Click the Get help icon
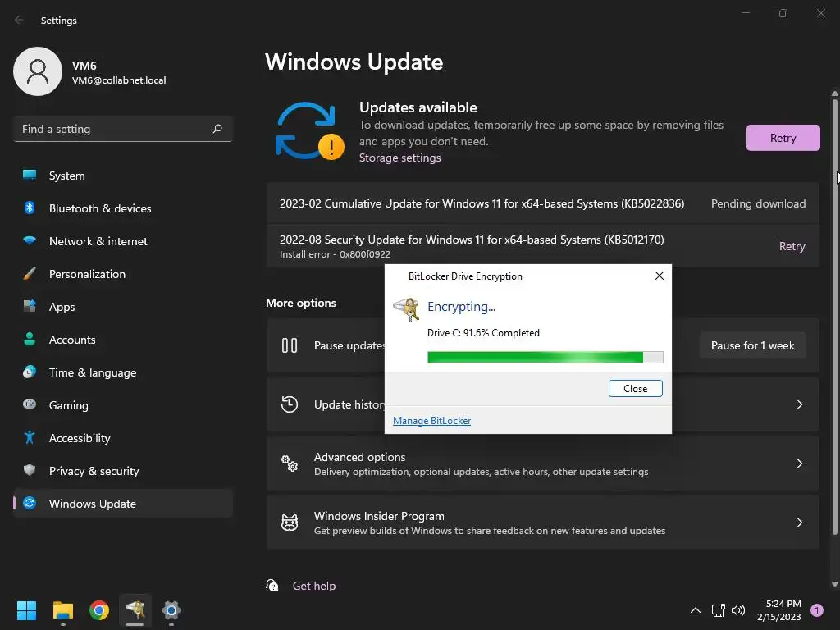 pos(272,585)
